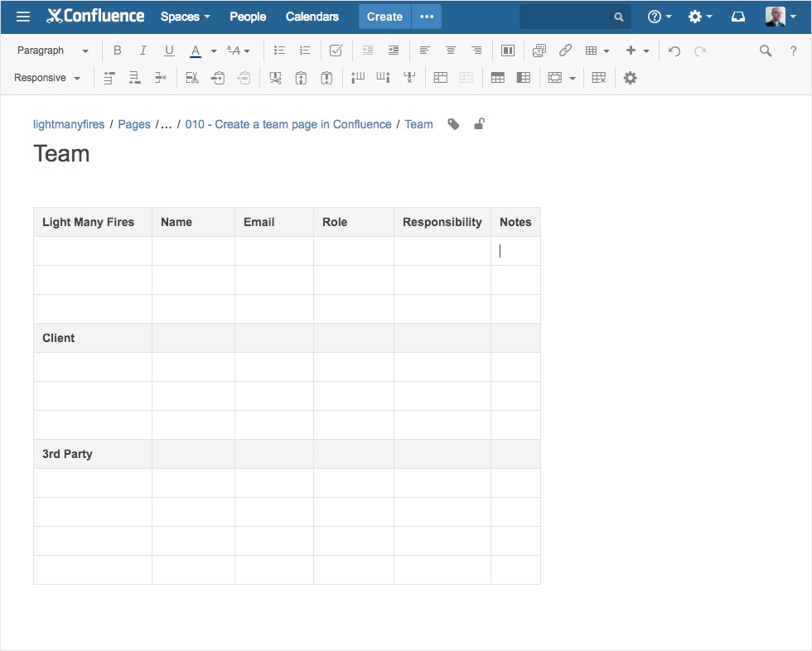This screenshot has height=651, width=812.
Task: Open the table settings gear
Action: [629, 78]
